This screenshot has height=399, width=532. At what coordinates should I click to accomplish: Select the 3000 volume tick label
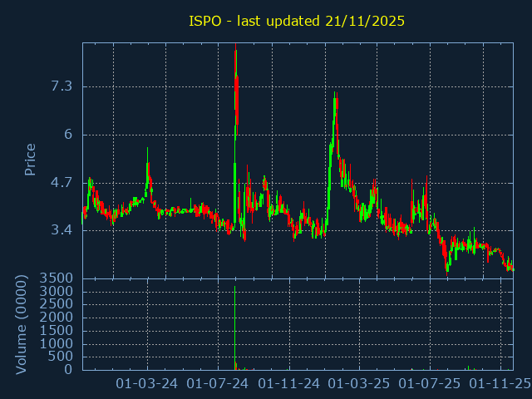tap(56, 291)
